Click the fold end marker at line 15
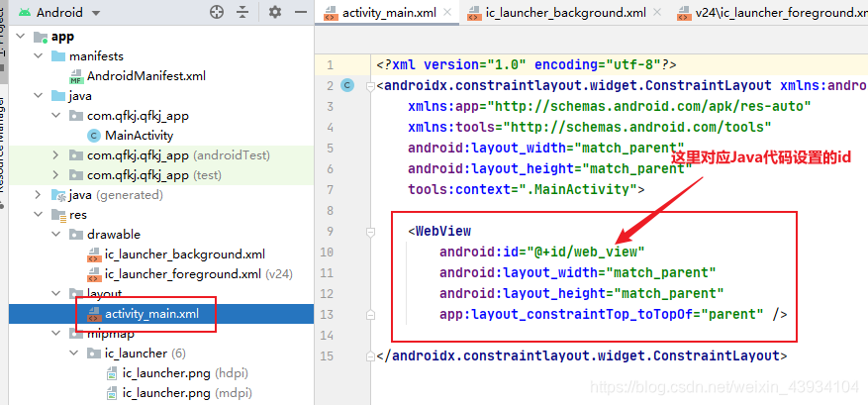This screenshot has width=868, height=405. point(370,355)
